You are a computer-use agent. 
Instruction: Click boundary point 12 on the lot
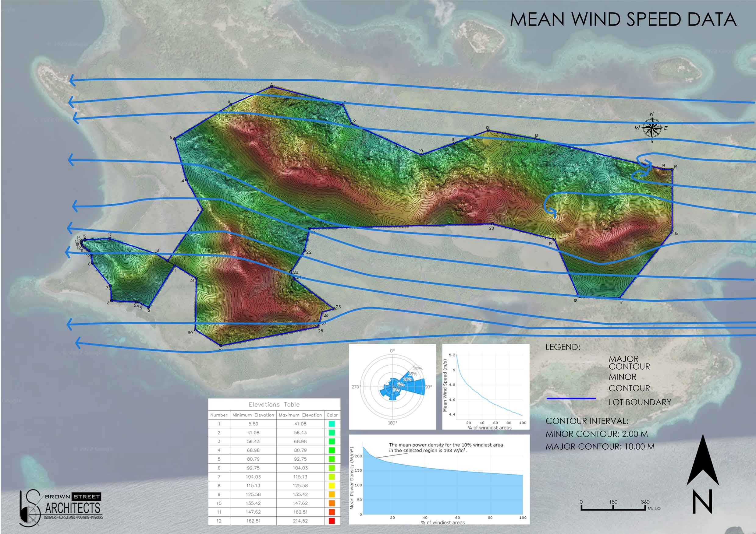pyautogui.click(x=488, y=131)
